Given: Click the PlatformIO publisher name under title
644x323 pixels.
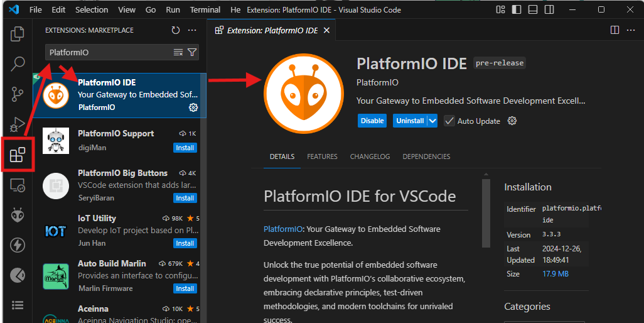Looking at the screenshot, I should (377, 82).
